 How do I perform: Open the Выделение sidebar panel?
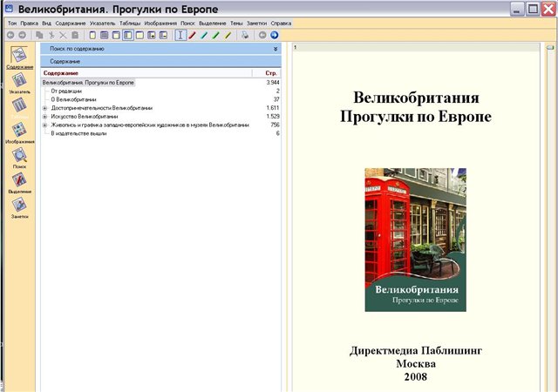click(x=18, y=180)
